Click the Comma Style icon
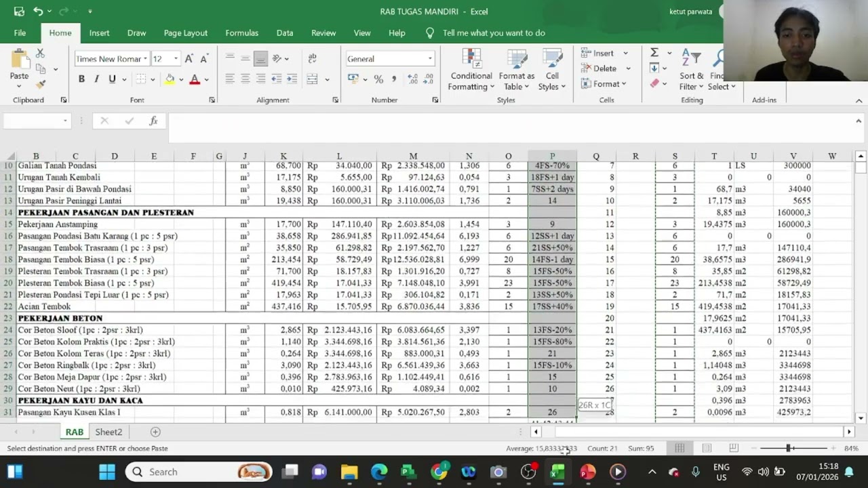Viewport: 868px width, 488px height. [x=394, y=79]
